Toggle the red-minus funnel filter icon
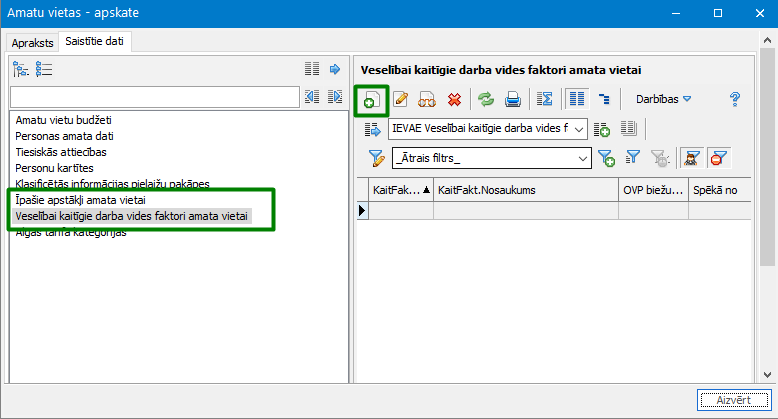 pyautogui.click(x=718, y=158)
